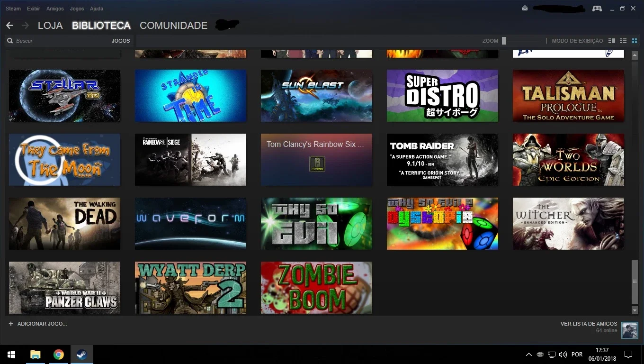Go back with the left arrow
Screen dimensions: 644x364
[x=9, y=25]
